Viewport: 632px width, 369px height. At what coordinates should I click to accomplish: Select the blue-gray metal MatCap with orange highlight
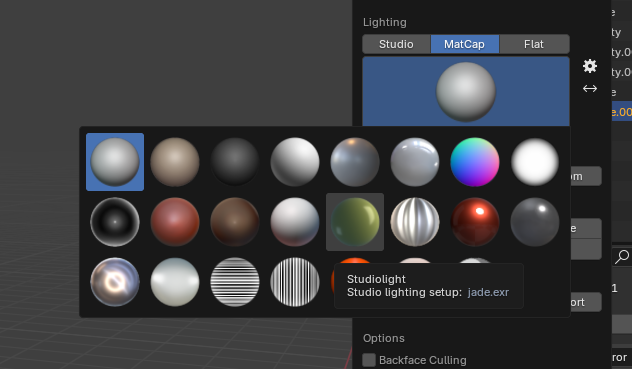coord(355,162)
